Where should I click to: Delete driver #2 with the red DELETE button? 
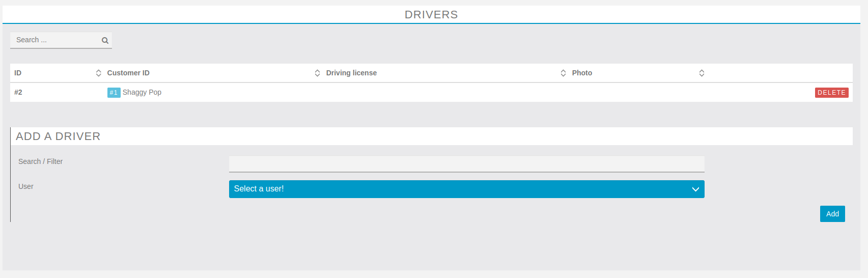coord(831,93)
